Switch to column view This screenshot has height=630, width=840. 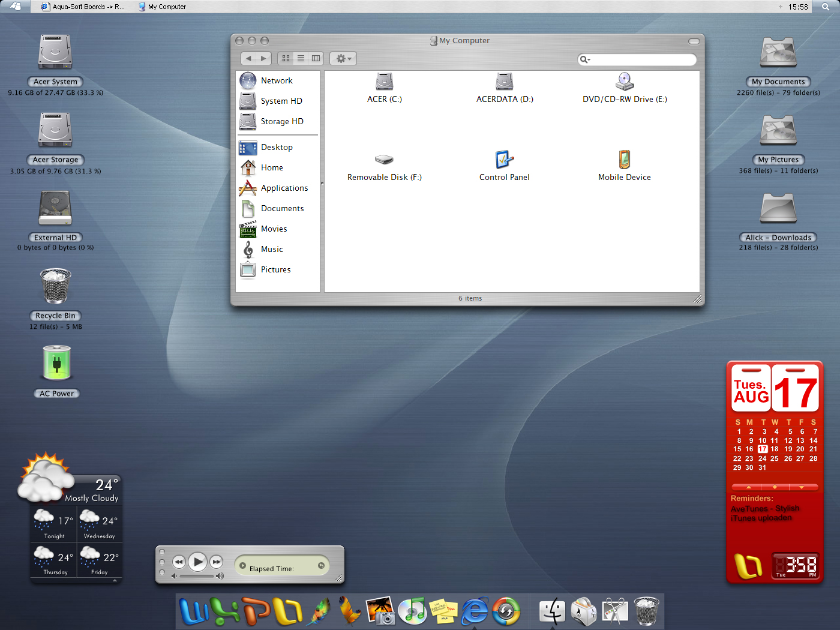[x=316, y=58]
